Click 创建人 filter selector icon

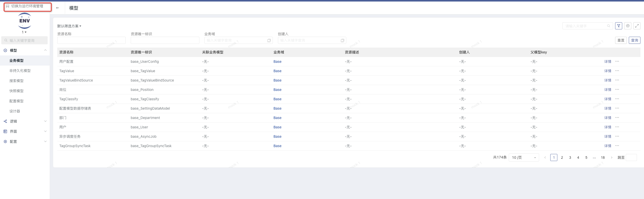coord(342,41)
